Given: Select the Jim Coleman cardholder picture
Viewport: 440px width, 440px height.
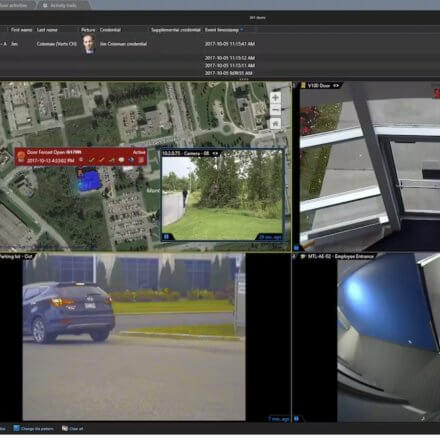Looking at the screenshot, I should tap(89, 44).
